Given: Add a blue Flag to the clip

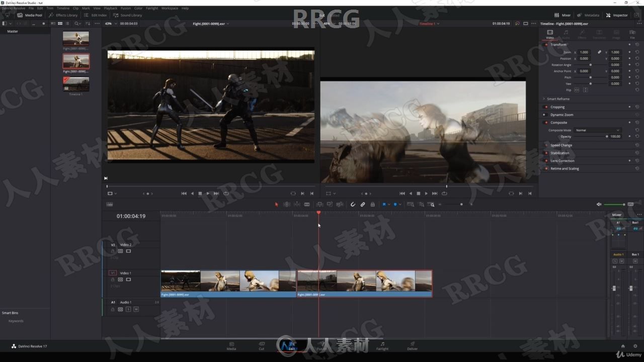Looking at the screenshot, I should tap(384, 204).
